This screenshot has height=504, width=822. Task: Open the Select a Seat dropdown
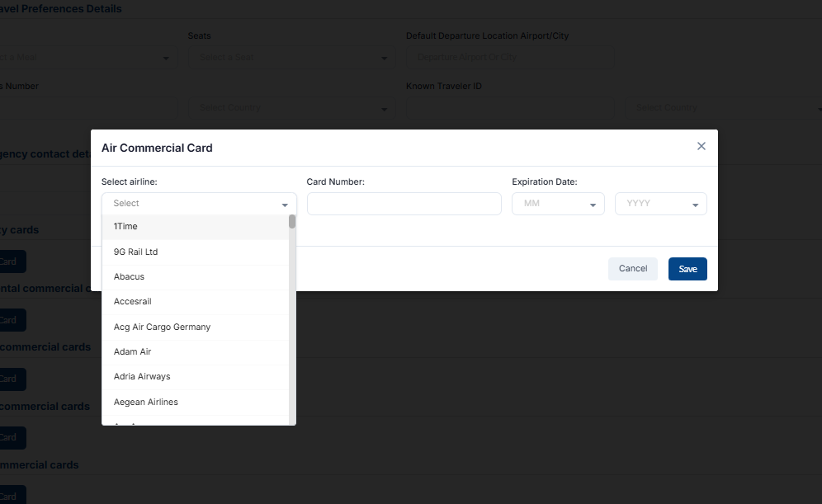291,57
